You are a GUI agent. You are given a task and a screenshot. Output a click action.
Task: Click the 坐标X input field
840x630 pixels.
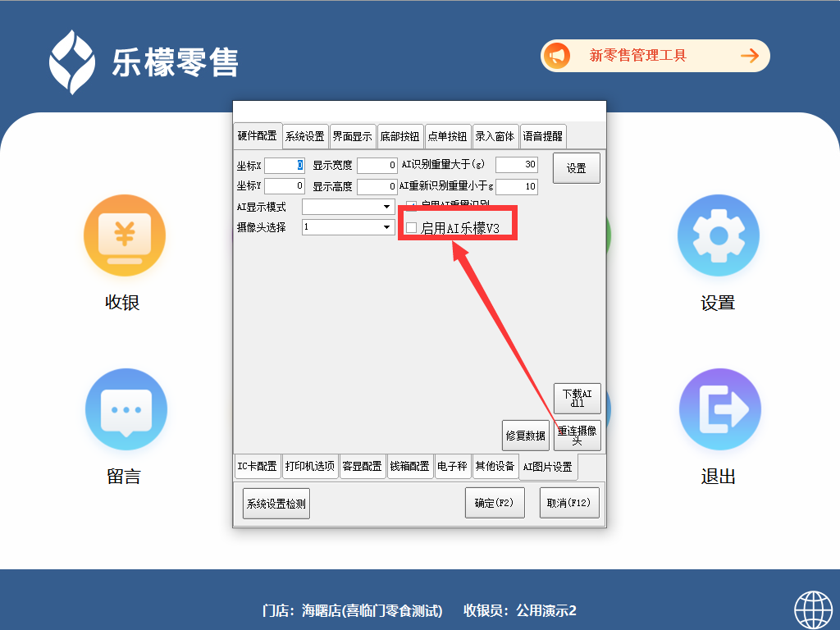285,165
